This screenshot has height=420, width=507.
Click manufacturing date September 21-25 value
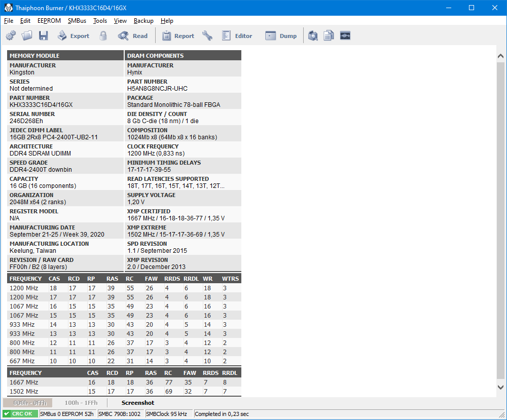point(57,234)
